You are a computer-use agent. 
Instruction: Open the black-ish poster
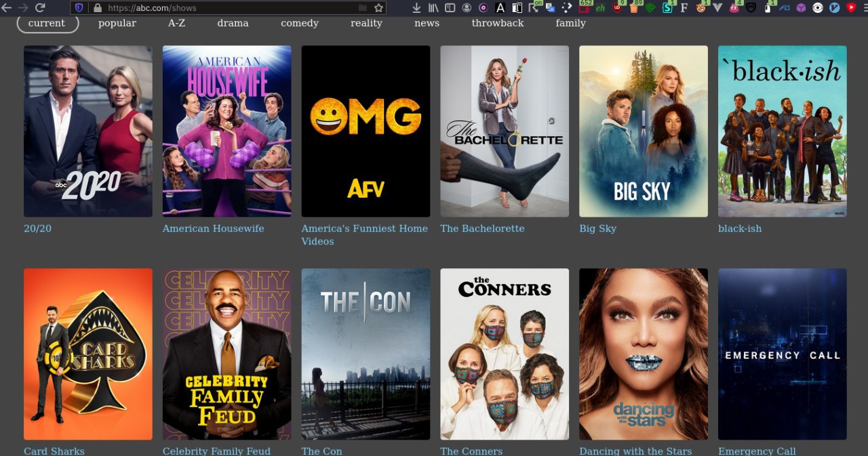[783, 131]
